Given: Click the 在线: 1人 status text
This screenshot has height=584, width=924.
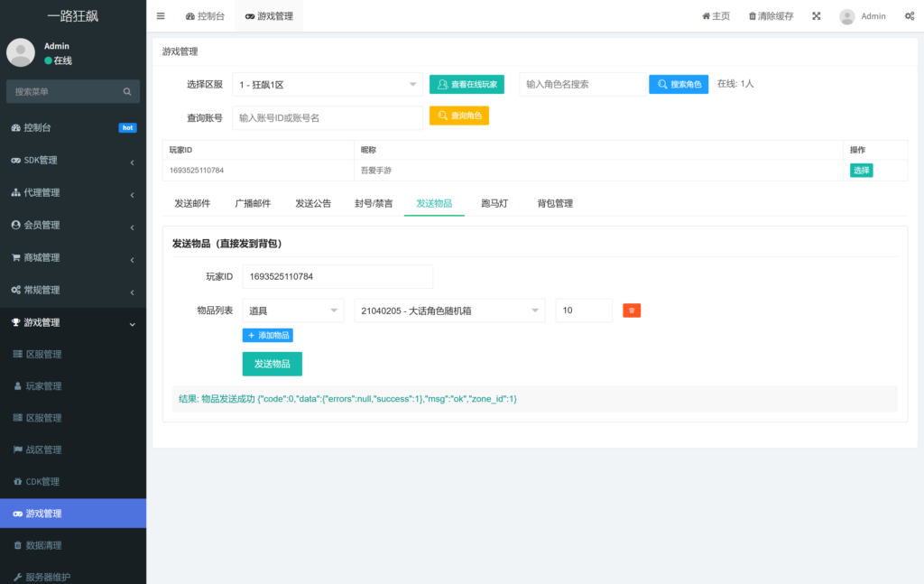Looking at the screenshot, I should tap(735, 84).
